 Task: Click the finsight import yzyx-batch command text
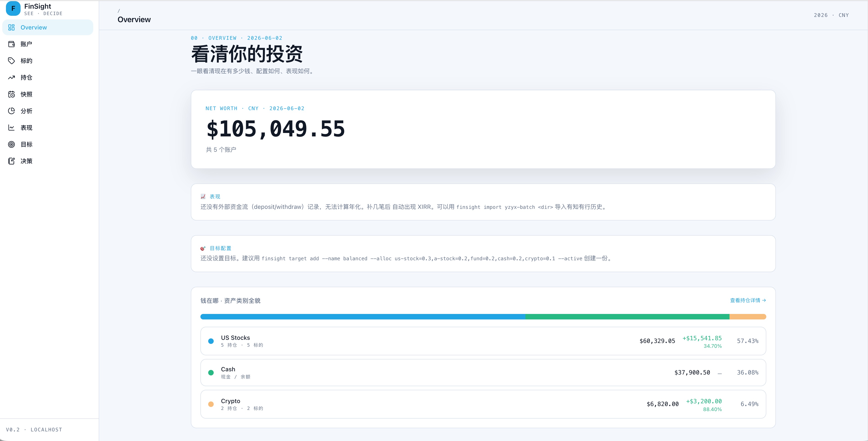[505, 207]
